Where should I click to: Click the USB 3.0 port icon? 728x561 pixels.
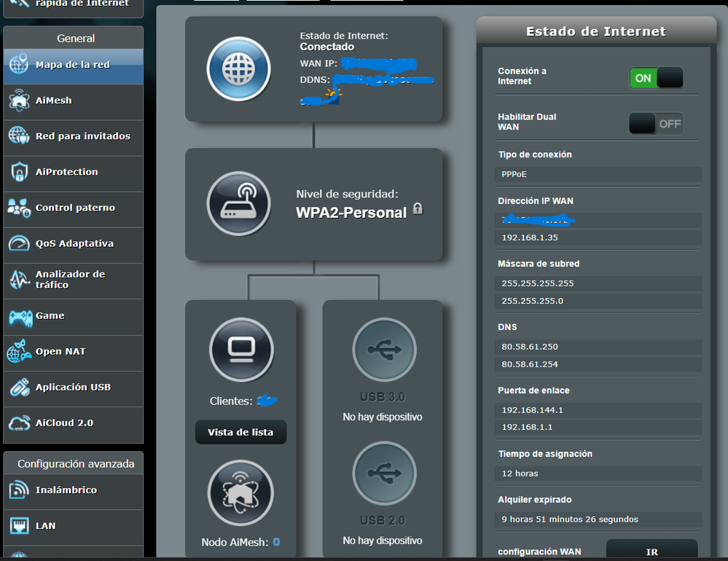coord(384,350)
